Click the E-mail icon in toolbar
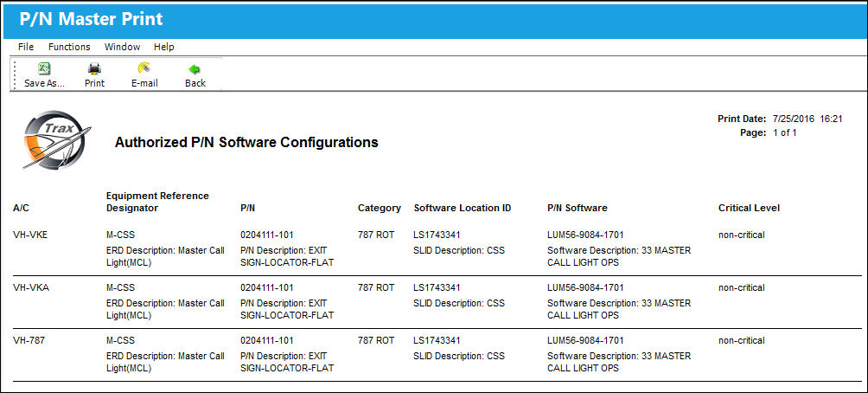Image resolution: width=868 pixels, height=393 pixels. tap(144, 68)
